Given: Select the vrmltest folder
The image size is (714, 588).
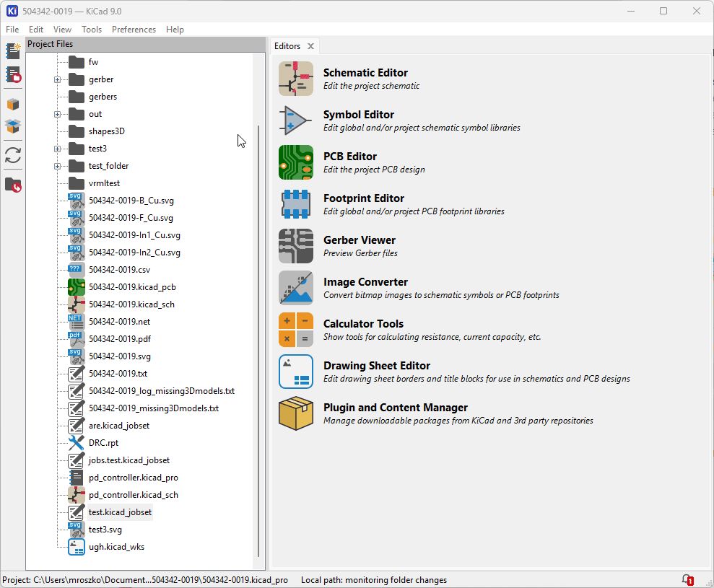Looking at the screenshot, I should click(x=104, y=183).
